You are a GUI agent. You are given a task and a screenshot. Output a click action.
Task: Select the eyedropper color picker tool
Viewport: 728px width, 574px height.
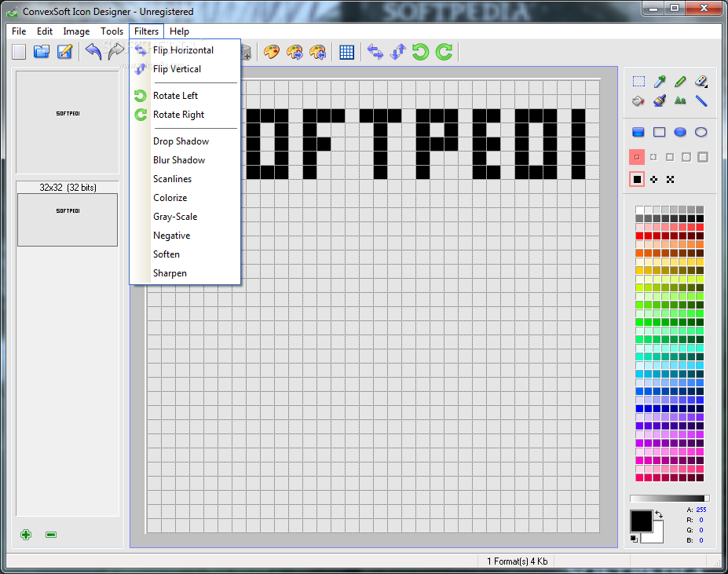pos(660,82)
